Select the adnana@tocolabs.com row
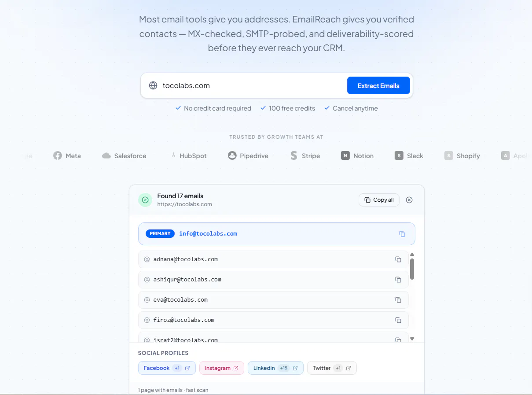Viewport: 532px width, 395px height. tap(273, 259)
